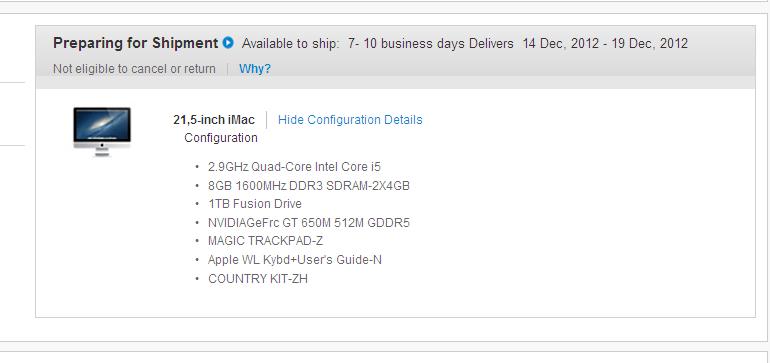Image resolution: width=770 pixels, height=363 pixels.
Task: Select the MAGIC TRACKPAD-Z list item
Action: 266,241
